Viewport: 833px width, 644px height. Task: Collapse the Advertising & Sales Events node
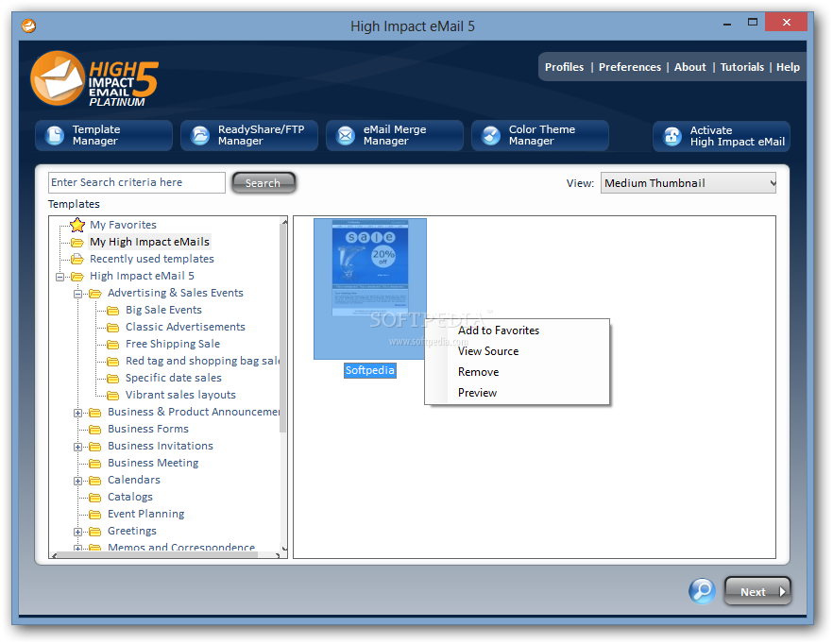[x=77, y=294]
